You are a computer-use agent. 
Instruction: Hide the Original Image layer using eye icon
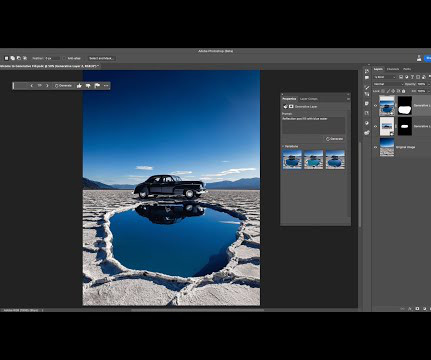(376, 147)
